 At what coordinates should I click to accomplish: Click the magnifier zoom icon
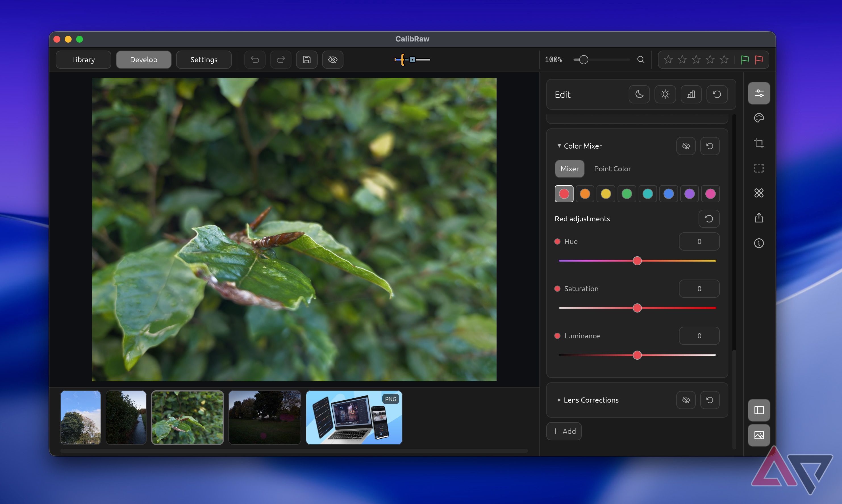(641, 60)
